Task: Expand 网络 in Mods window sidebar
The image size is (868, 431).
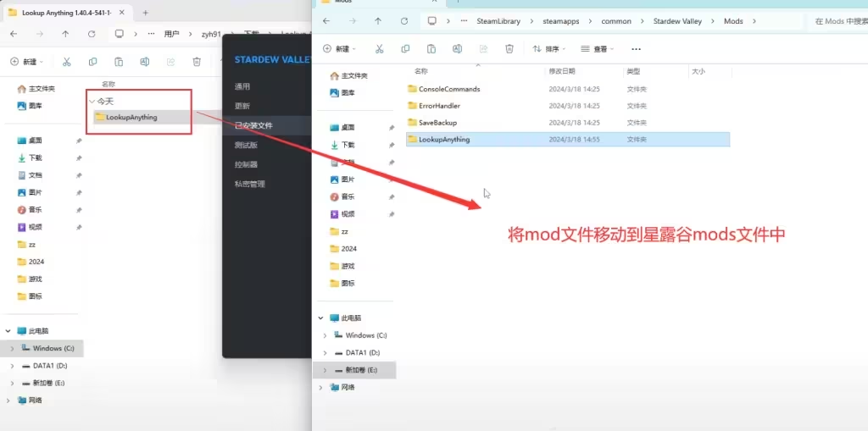Action: point(320,387)
